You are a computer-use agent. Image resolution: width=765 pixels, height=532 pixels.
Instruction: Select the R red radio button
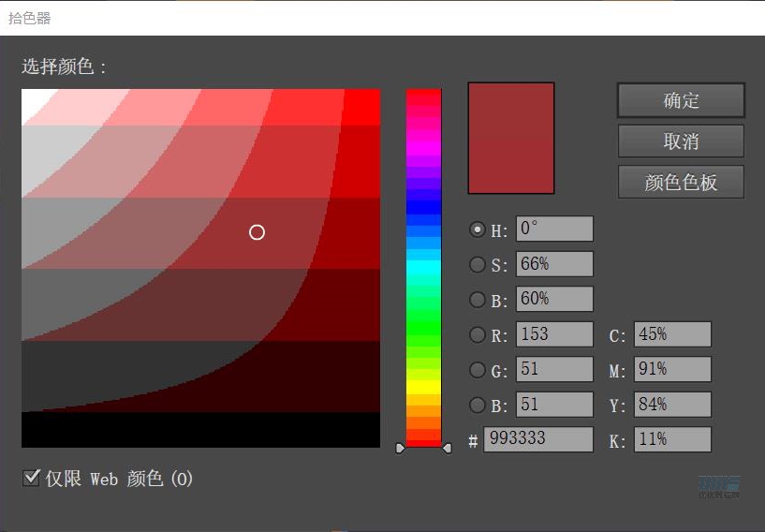click(x=478, y=334)
